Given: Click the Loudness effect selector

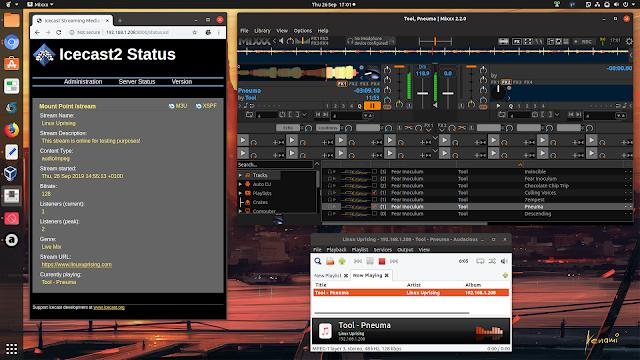Looking at the screenshot, I should (x=328, y=128).
